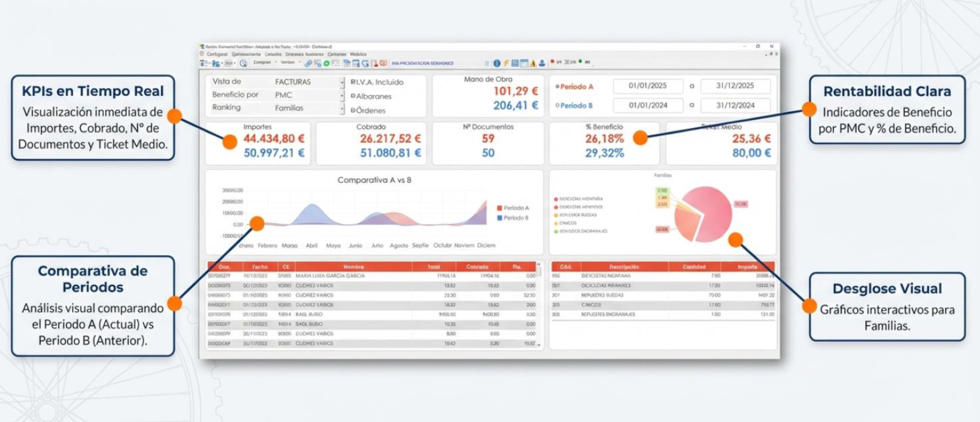
Task: Expand the Beneficio por PMC dropdown
Action: (x=342, y=95)
